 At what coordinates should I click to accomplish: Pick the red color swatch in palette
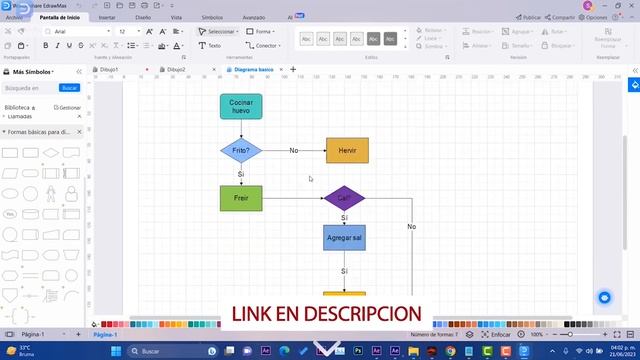click(109, 324)
